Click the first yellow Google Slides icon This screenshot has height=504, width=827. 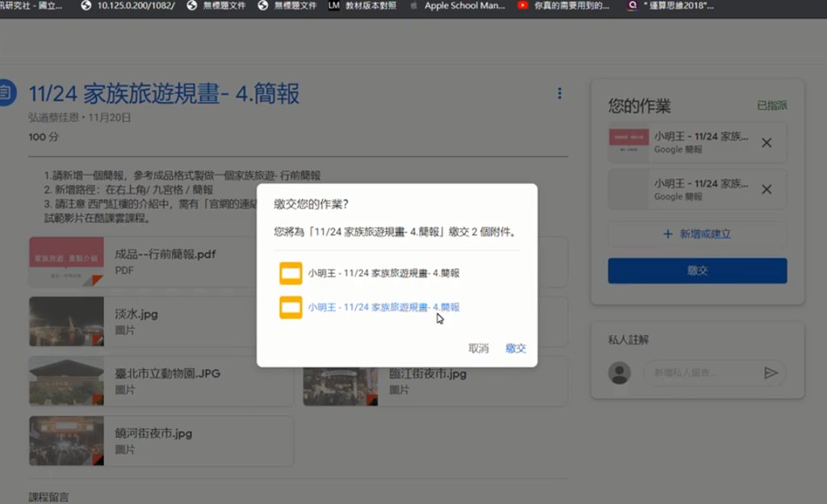point(291,274)
